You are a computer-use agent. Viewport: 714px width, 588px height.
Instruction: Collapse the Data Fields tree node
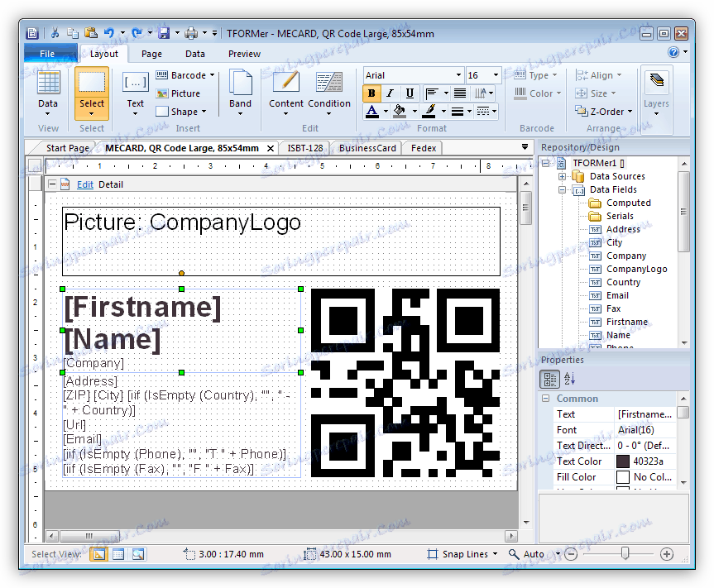tap(563, 189)
